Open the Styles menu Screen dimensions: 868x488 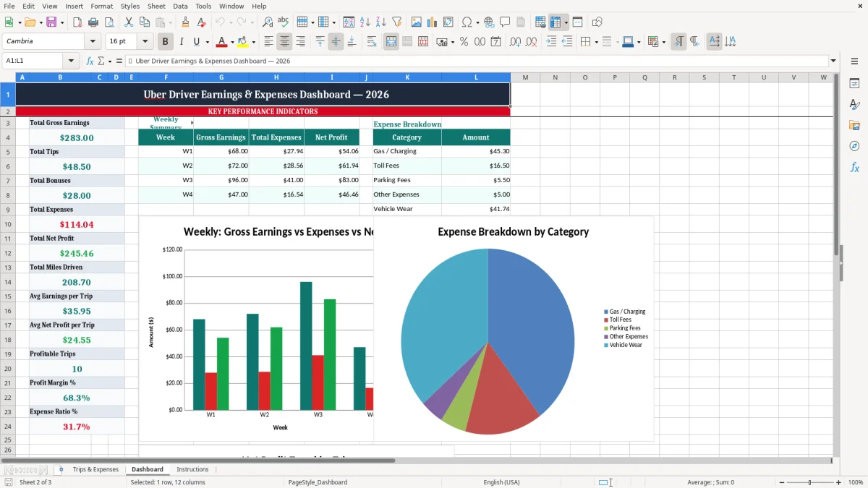pos(130,6)
